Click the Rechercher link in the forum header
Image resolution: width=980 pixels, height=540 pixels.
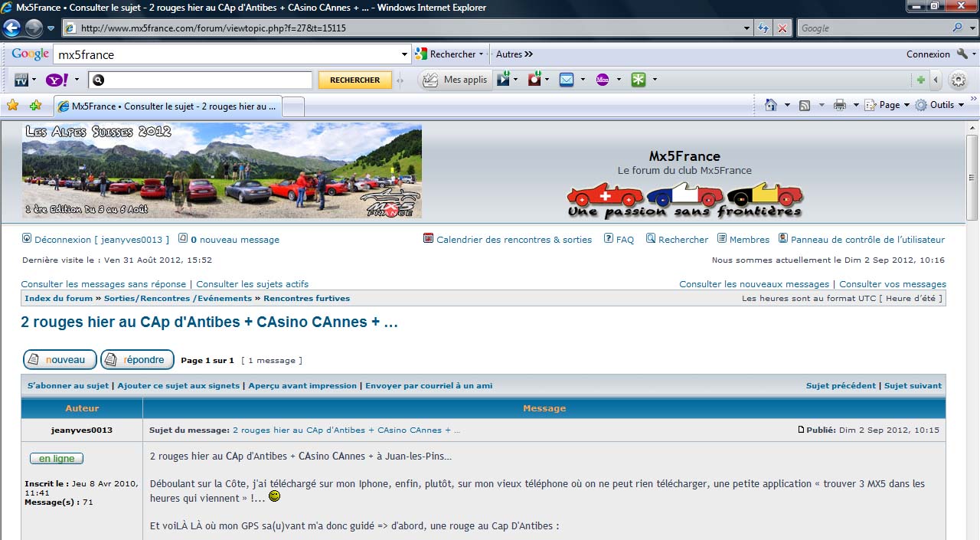[x=683, y=240]
